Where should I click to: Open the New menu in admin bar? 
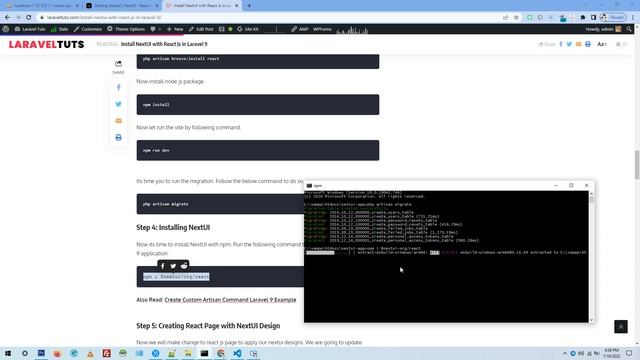[175, 29]
